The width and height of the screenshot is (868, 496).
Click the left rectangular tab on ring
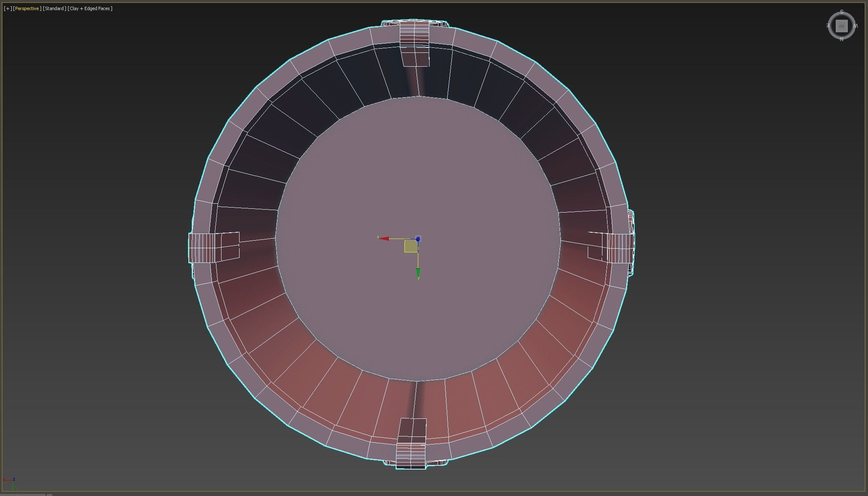213,247
